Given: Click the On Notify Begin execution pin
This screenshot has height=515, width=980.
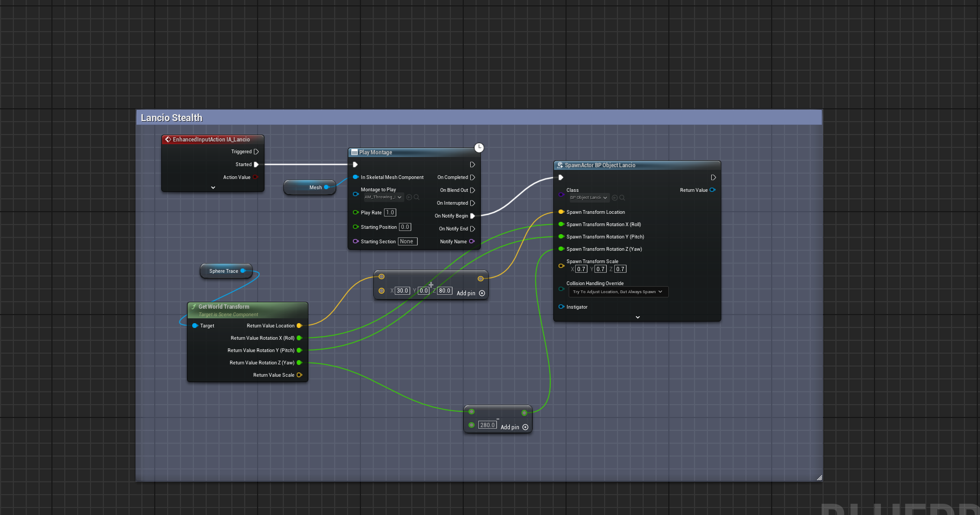Looking at the screenshot, I should coord(472,216).
